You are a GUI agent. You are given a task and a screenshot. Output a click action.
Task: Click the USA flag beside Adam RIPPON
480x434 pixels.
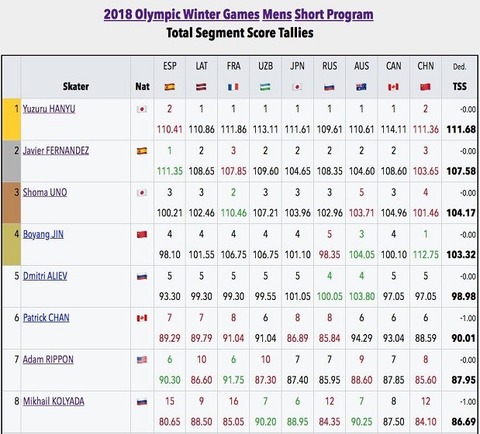click(x=142, y=360)
